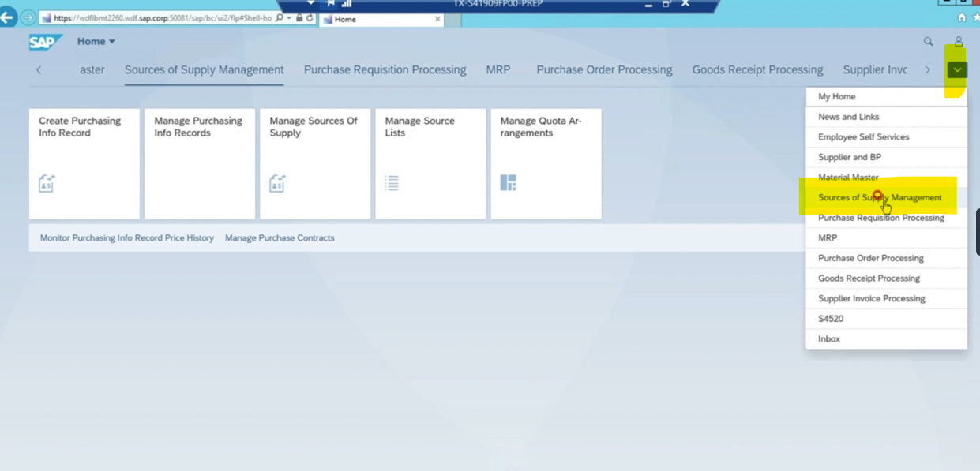The image size is (980, 471).
Task: Click the left arrow to show earlier tabs
Action: click(x=39, y=70)
